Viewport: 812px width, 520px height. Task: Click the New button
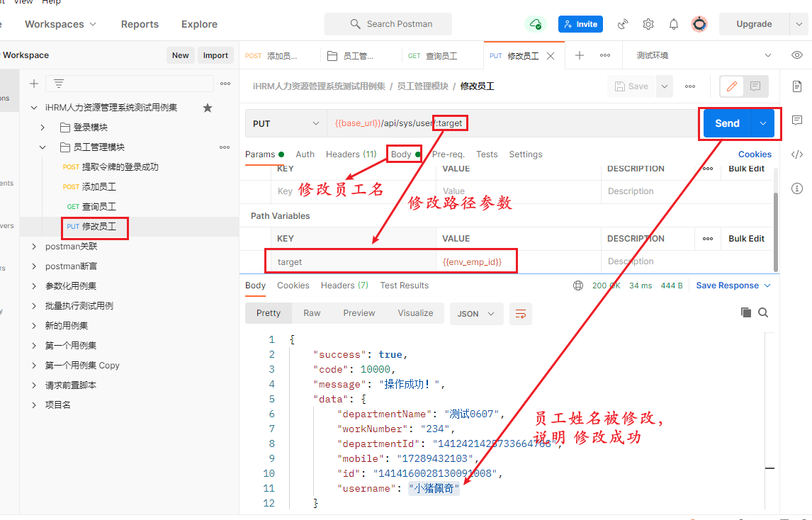(x=180, y=55)
